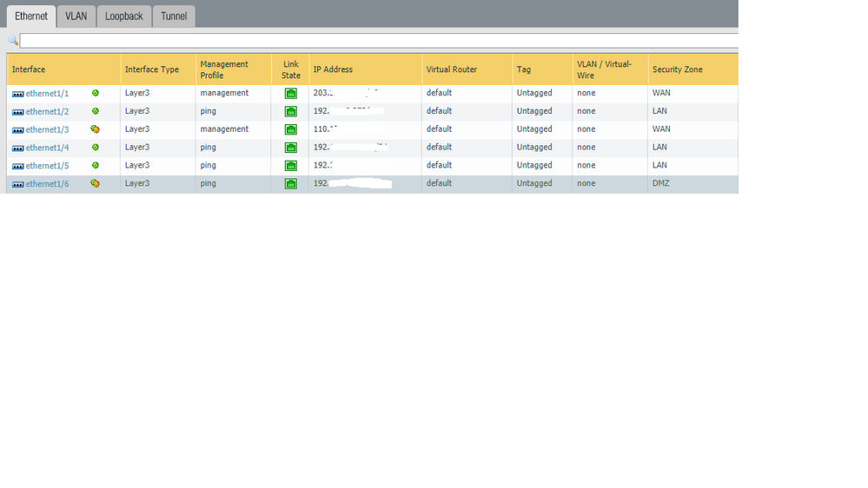The image size is (868, 488).
Task: Open the ethernet1/2 interface link
Action: (47, 111)
